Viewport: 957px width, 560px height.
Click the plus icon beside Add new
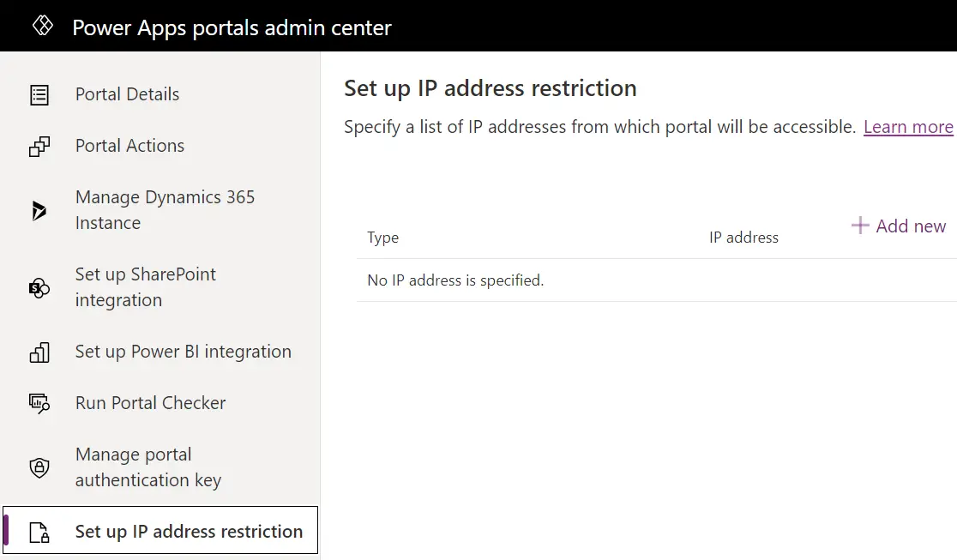pos(860,226)
